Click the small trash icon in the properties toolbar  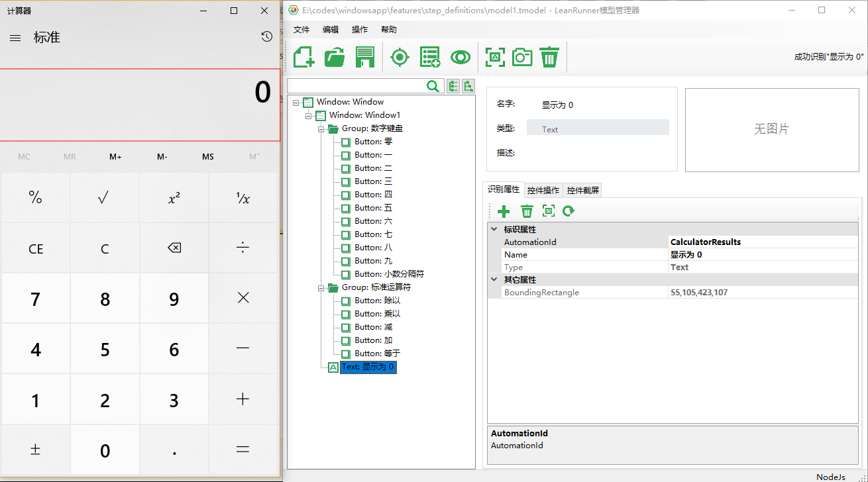[527, 211]
